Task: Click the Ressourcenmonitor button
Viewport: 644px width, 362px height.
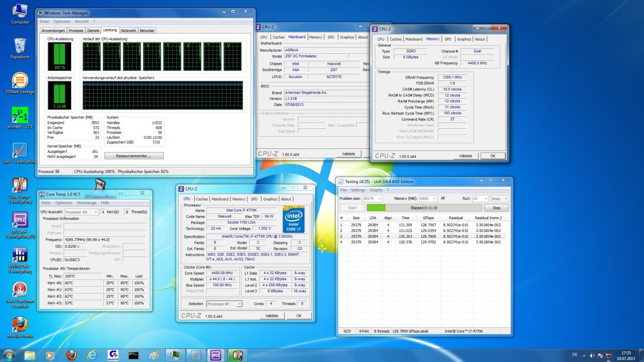Action: point(134,156)
